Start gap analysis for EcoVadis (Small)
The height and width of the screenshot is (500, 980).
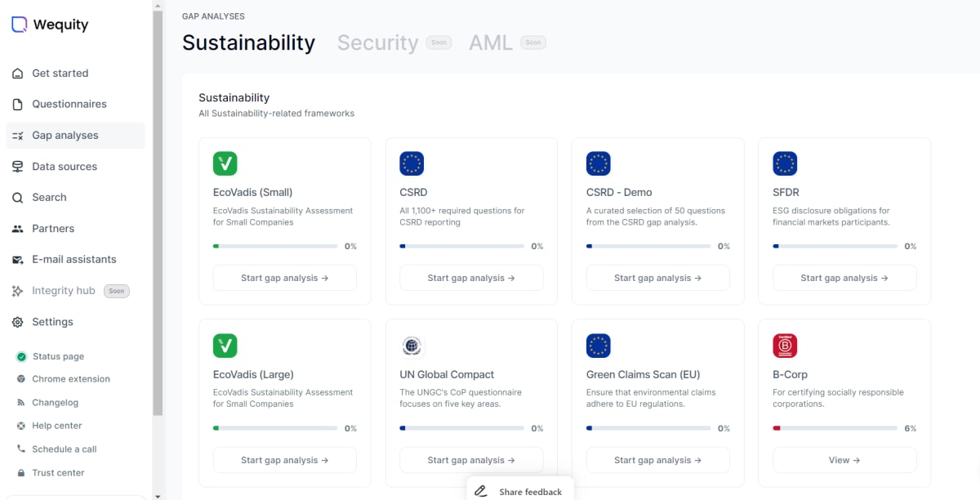285,278
